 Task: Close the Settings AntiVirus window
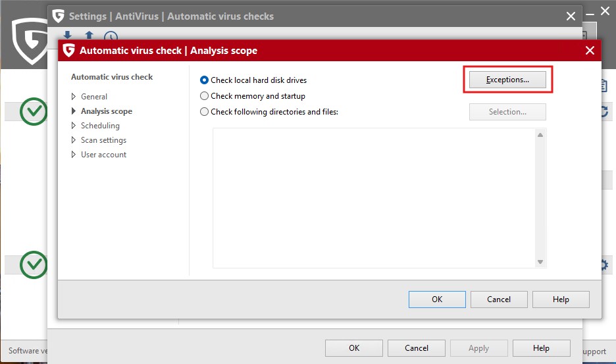(571, 16)
